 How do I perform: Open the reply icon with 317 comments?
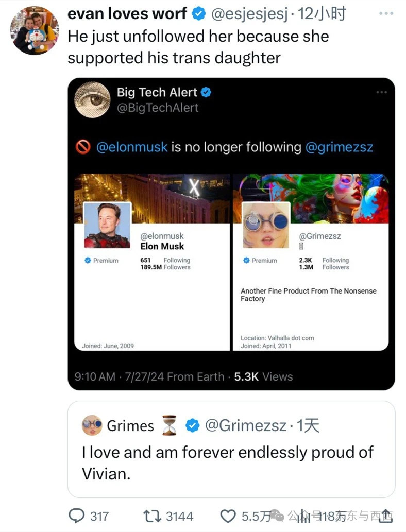(77, 516)
